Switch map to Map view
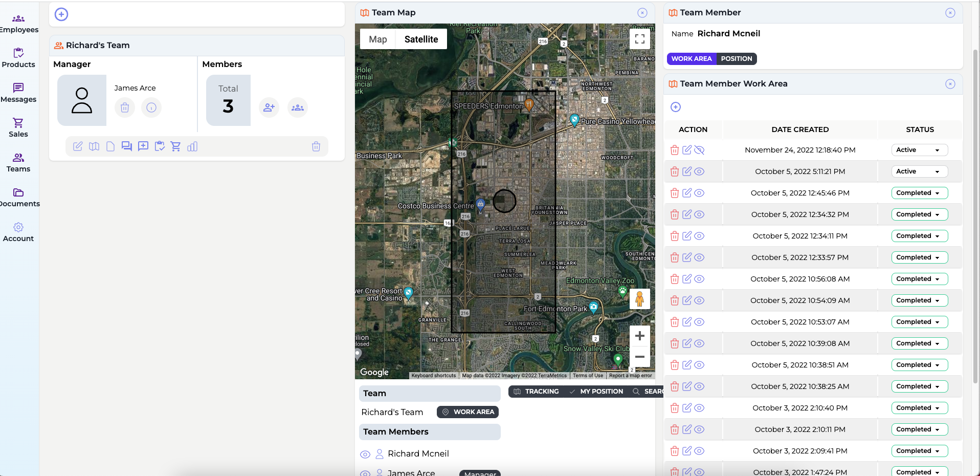 [378, 39]
